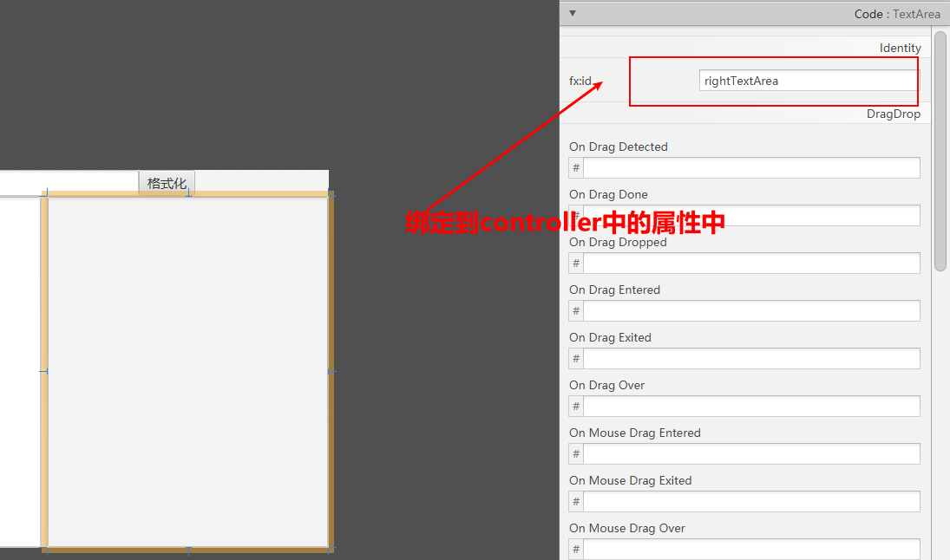This screenshot has width=950, height=560.
Task: Click the On Mouse Drag Entered handler field
Action: tap(751, 454)
